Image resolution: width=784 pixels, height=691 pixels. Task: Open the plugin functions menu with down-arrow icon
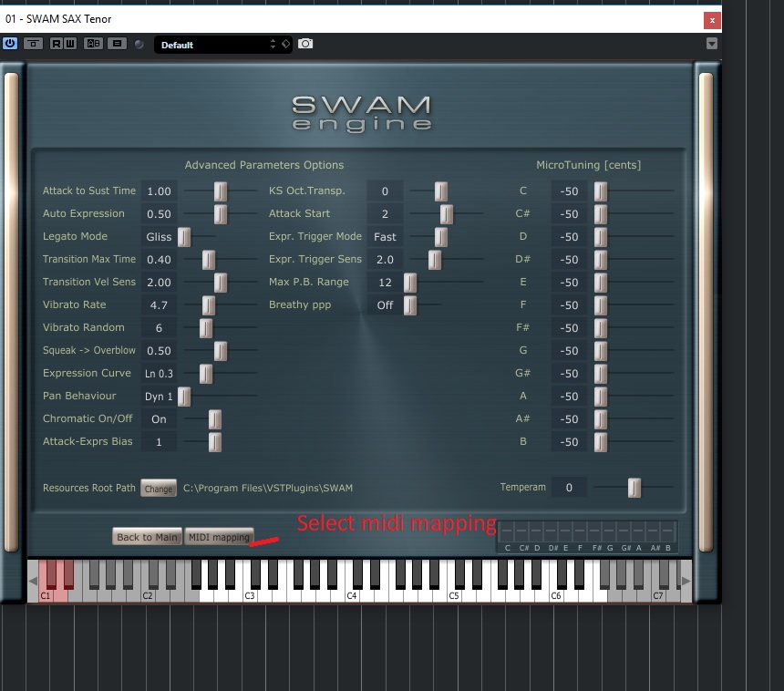(x=712, y=43)
